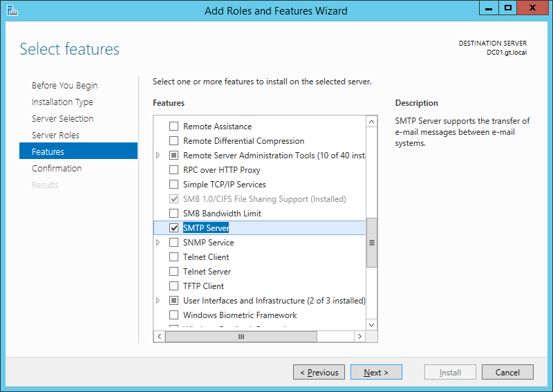Click the horizontal scroll right arrow
The width and height of the screenshot is (553, 392).
359,336
